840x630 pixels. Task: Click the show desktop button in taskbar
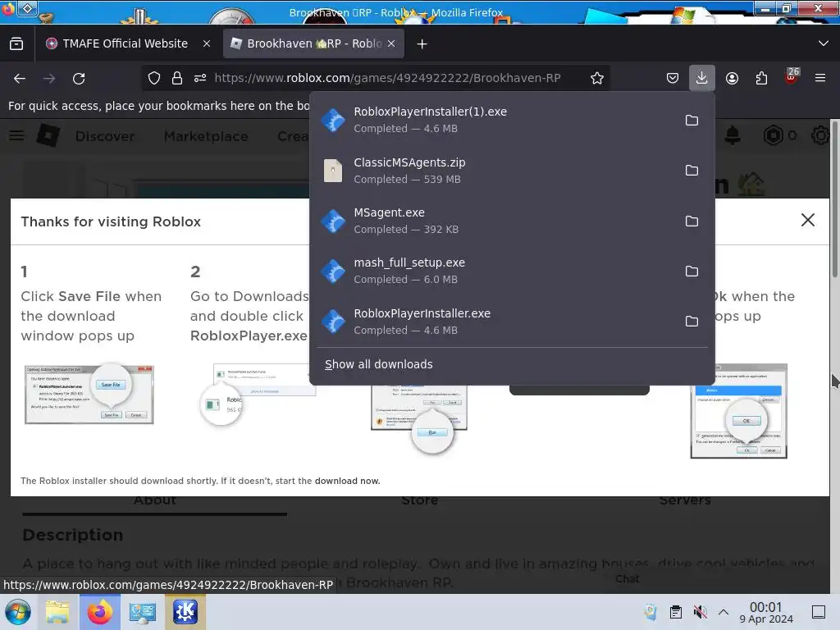[x=819, y=612]
